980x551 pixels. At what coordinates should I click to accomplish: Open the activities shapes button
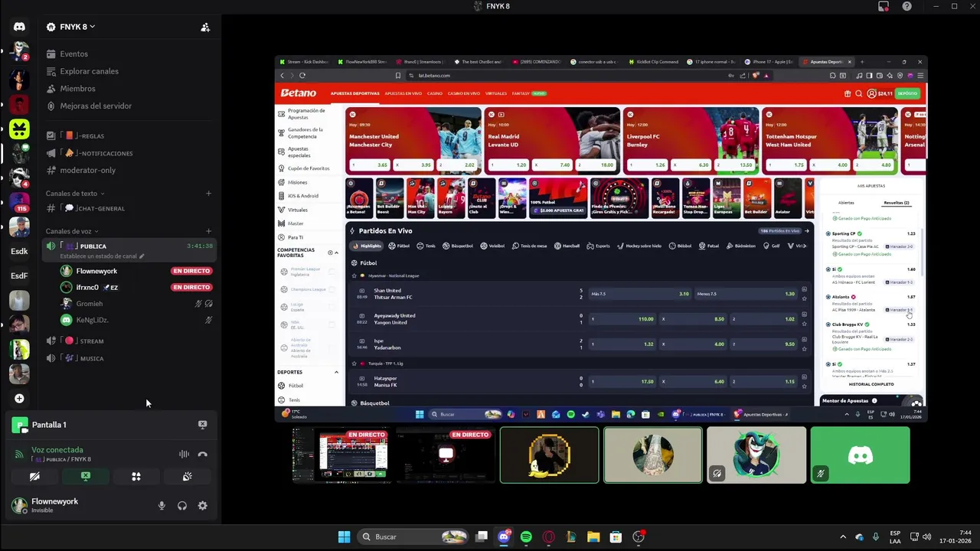coord(136,476)
